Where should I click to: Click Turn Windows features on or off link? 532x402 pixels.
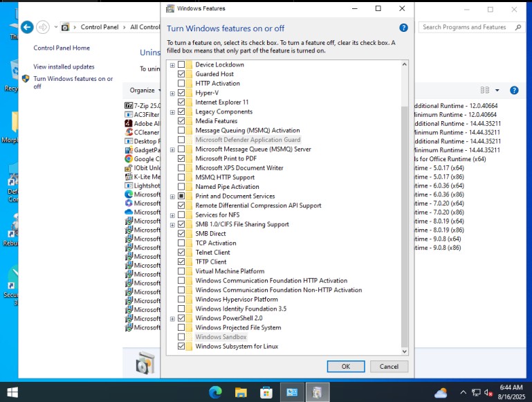[x=73, y=82]
